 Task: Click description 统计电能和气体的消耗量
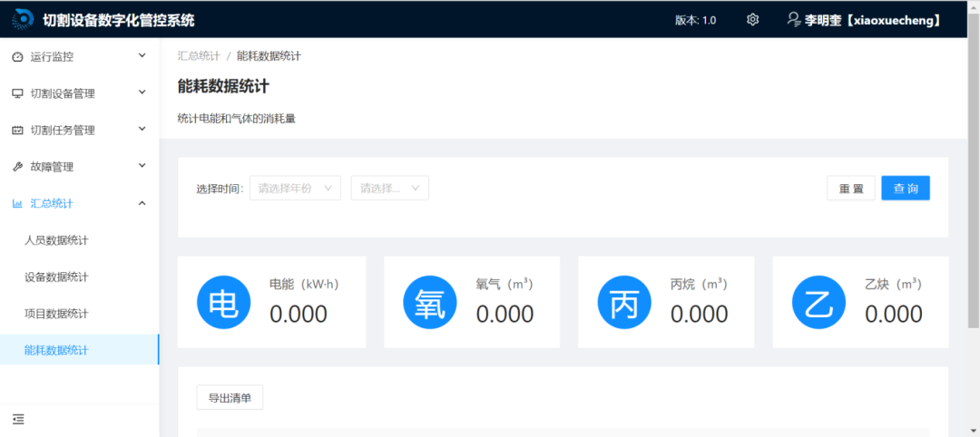point(236,119)
